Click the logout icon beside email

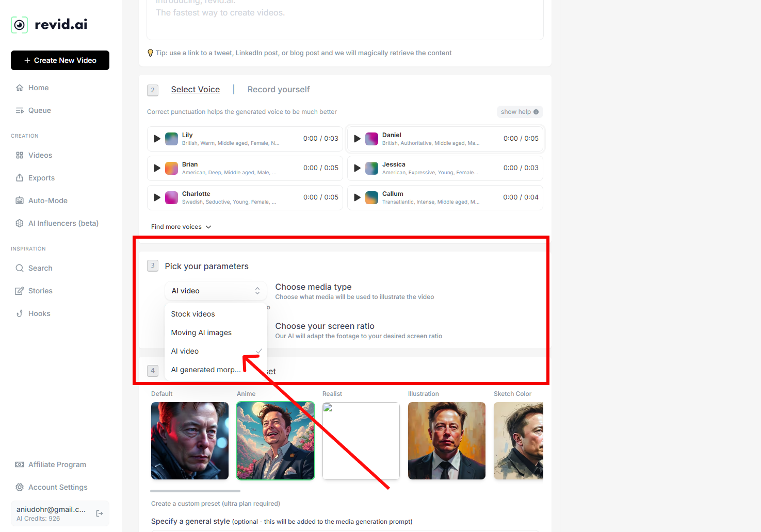tap(100, 513)
